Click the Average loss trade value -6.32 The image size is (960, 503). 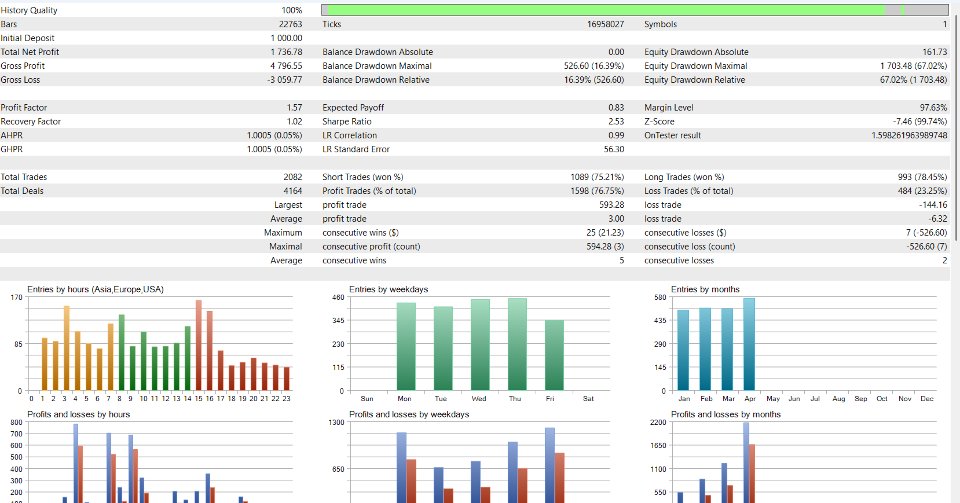coord(938,218)
